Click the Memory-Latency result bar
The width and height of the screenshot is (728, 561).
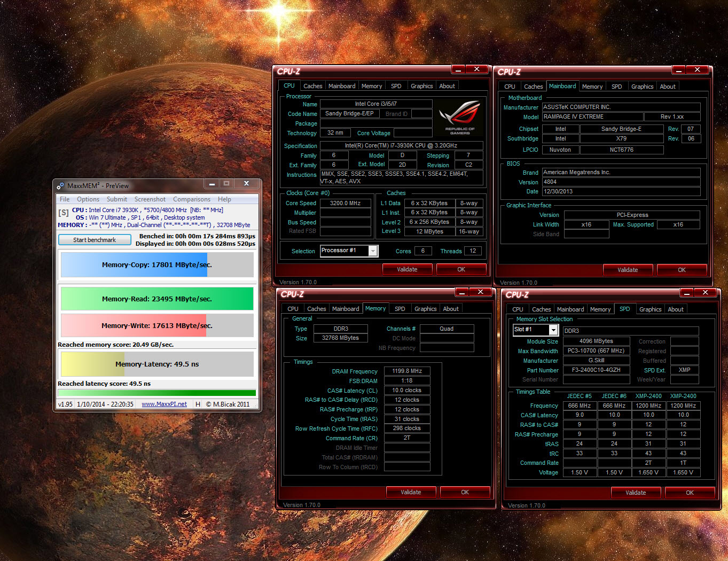157,364
